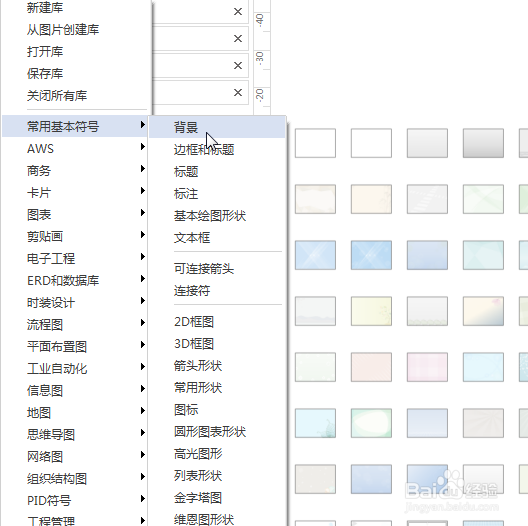Close the second library panel row
This screenshot has width=528, height=526.
(x=238, y=38)
